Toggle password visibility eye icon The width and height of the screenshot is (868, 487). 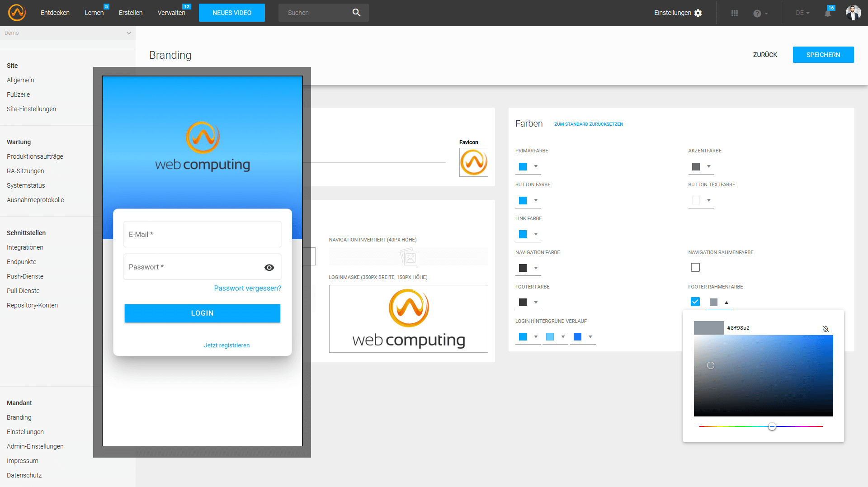(x=269, y=267)
